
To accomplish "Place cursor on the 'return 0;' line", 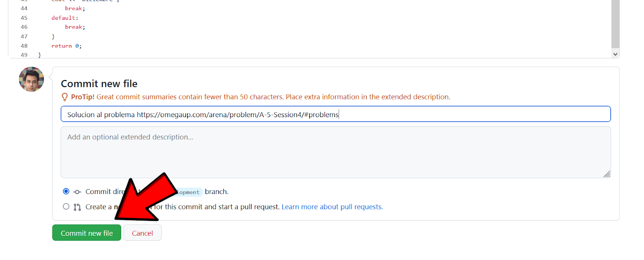I will pos(66,46).
